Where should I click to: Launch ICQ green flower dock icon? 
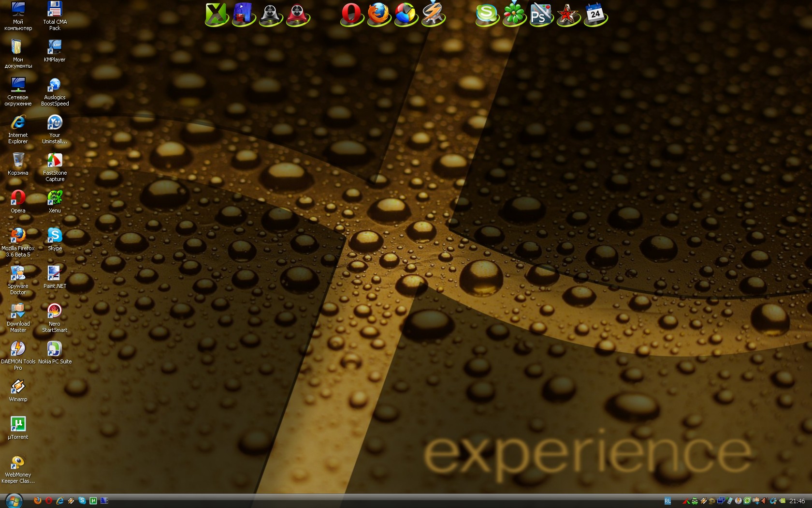514,15
